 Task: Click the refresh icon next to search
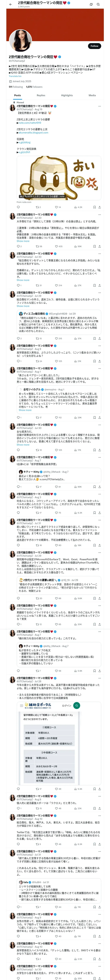tap(91, 4)
